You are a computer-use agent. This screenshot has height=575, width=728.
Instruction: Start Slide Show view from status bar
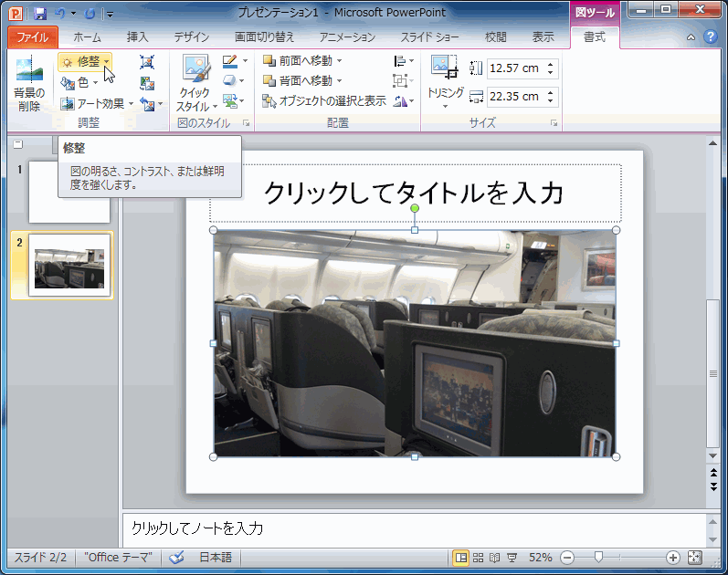tap(512, 557)
